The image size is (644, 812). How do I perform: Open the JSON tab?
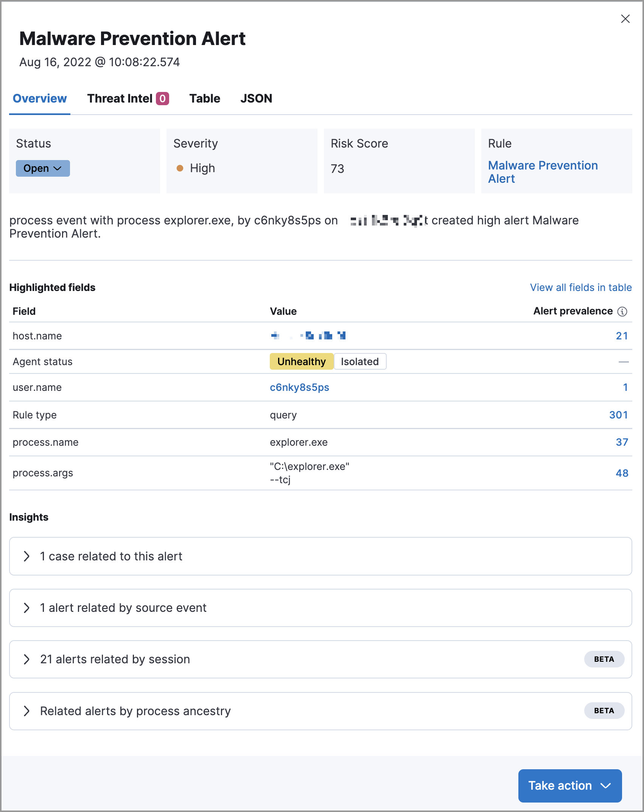[x=256, y=98]
